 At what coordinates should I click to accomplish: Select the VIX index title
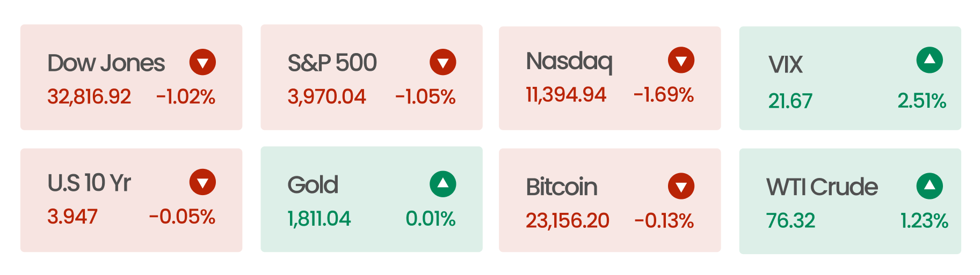(x=785, y=65)
